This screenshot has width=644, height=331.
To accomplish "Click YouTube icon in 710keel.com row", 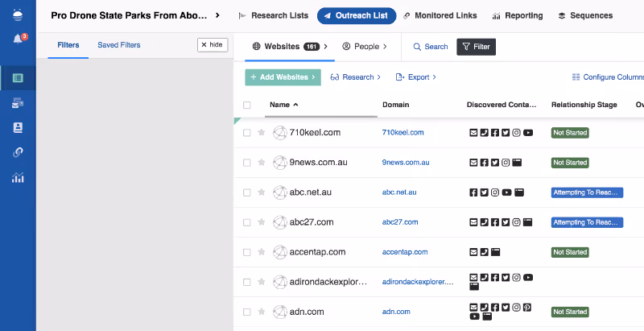I will pos(528,133).
